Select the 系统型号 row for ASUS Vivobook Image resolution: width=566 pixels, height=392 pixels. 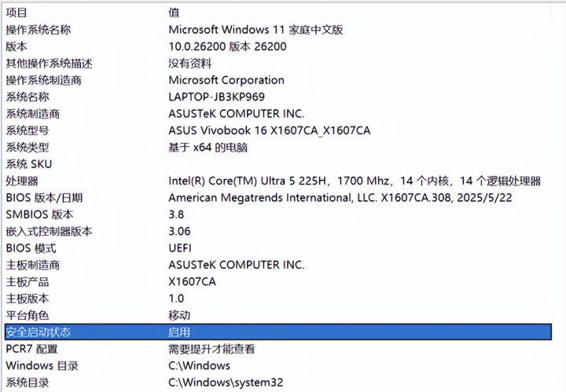(x=28, y=130)
